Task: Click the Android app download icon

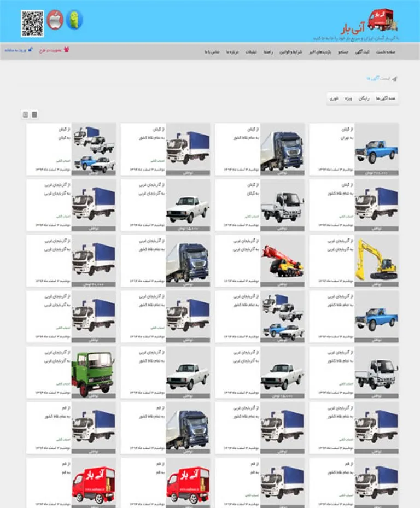Action: tap(74, 20)
